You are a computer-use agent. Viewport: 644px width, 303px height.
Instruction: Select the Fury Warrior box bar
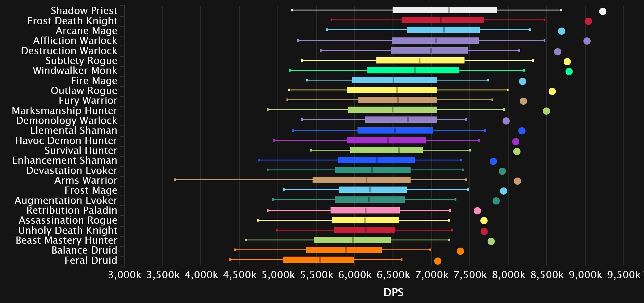pyautogui.click(x=397, y=100)
